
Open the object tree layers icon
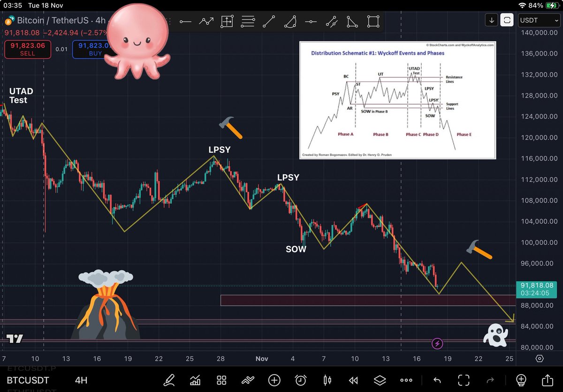click(380, 380)
